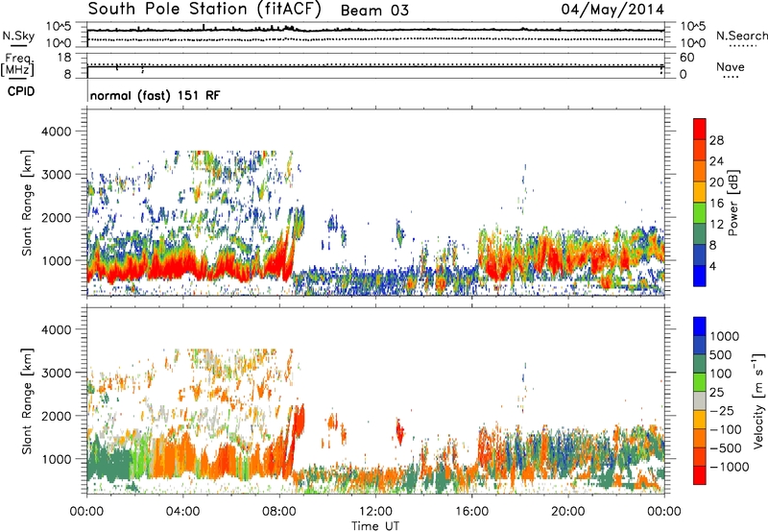
Task: Click the '20:00' time tick label
Action: (x=567, y=512)
